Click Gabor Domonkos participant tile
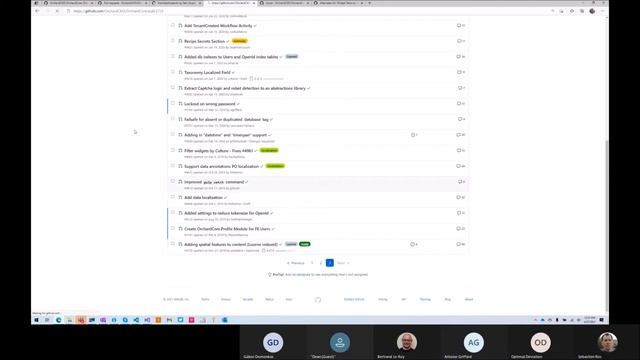The width and height of the screenshot is (640, 360). (x=273, y=343)
